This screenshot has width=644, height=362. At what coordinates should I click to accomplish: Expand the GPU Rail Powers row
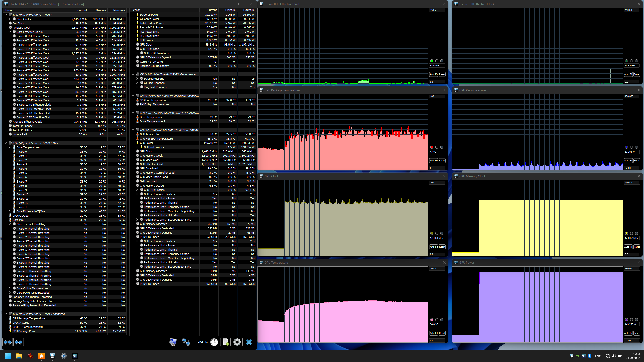(x=137, y=147)
